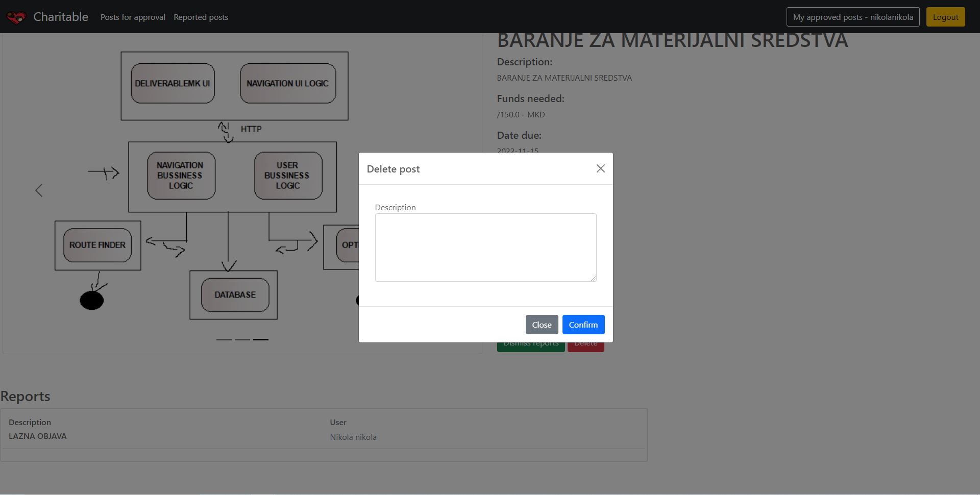Click the Charitable heart logo icon

pyautogui.click(x=16, y=17)
